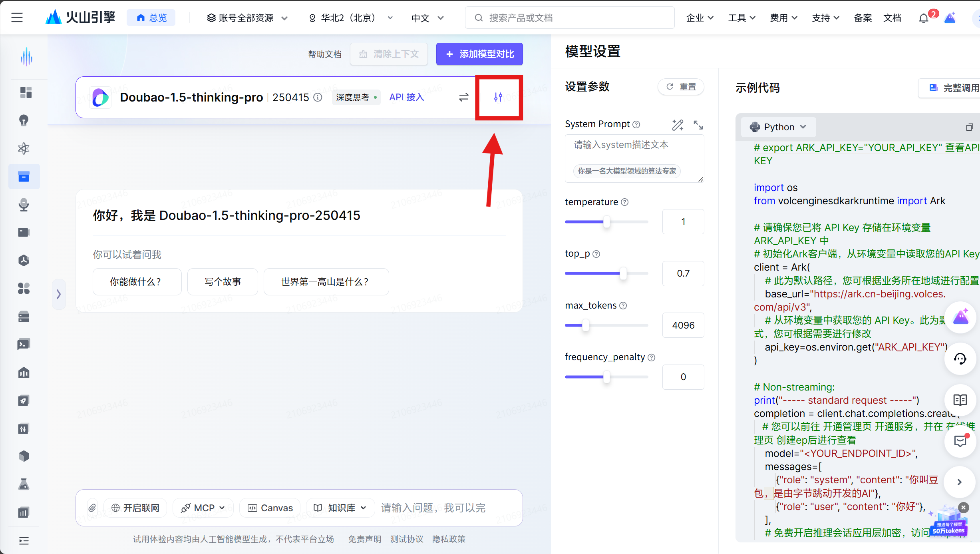Open the hamburger menu at top left
This screenshot has width=980, height=554.
17,18
